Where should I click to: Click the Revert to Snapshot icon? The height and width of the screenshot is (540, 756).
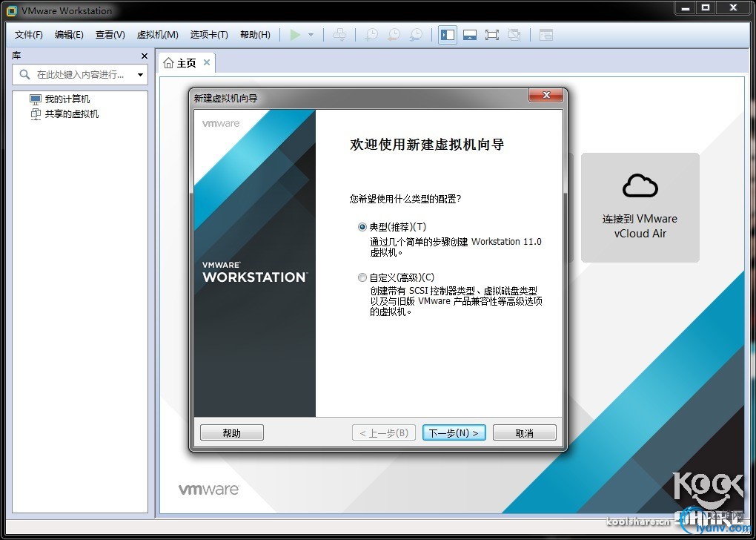394,35
